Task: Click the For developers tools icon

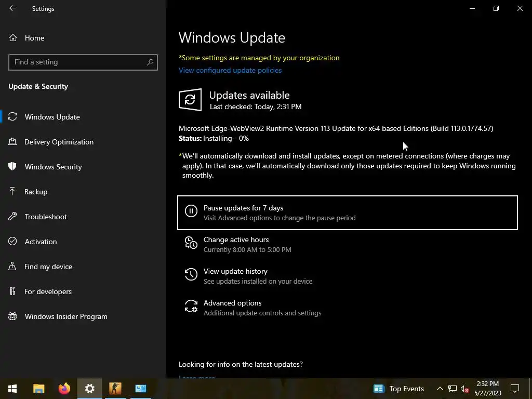Action: click(x=12, y=291)
